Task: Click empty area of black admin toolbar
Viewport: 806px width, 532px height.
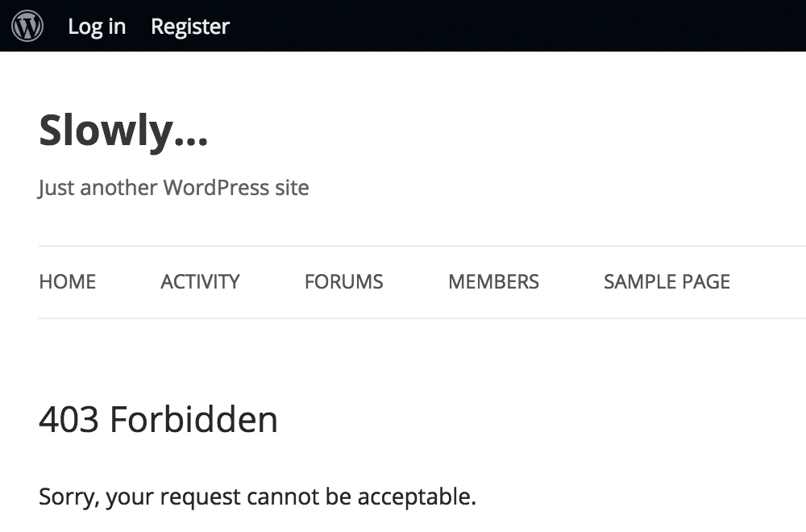Action: coord(514,26)
